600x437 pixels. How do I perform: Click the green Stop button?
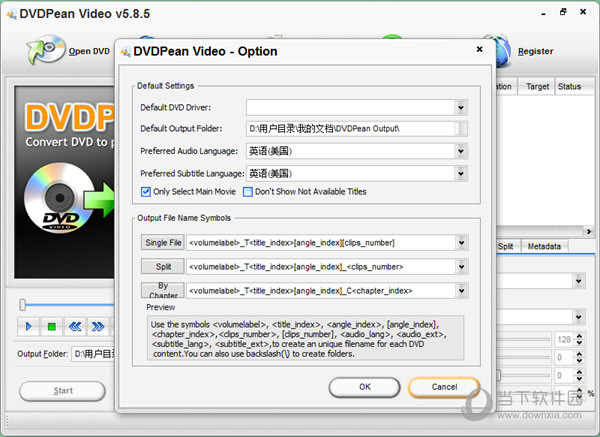pyautogui.click(x=52, y=326)
